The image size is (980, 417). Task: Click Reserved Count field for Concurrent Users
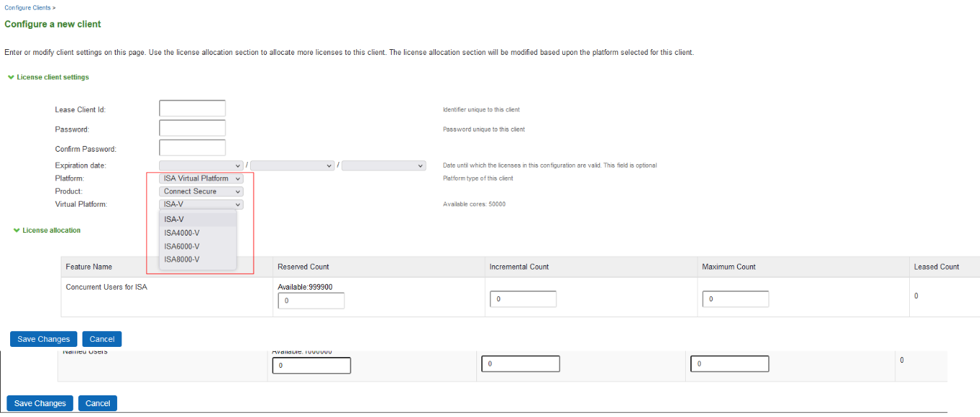[311, 300]
